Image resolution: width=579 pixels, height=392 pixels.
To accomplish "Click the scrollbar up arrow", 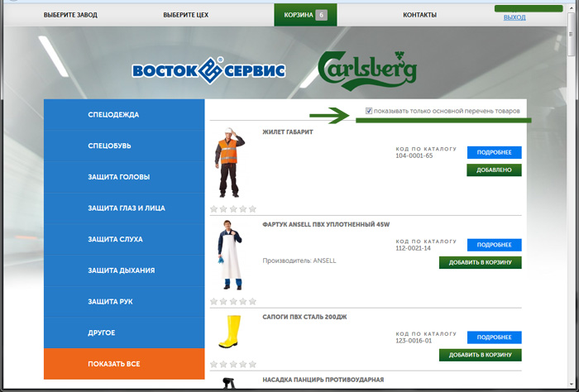I will 571,7.
